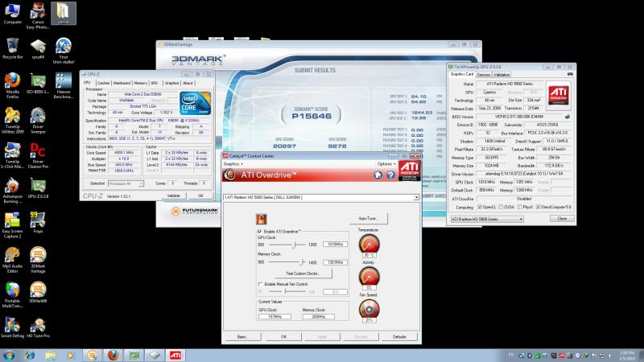Toggle the PhysX checkbox in GPU-Z
This screenshot has width=644, height=362.
pos(520,207)
